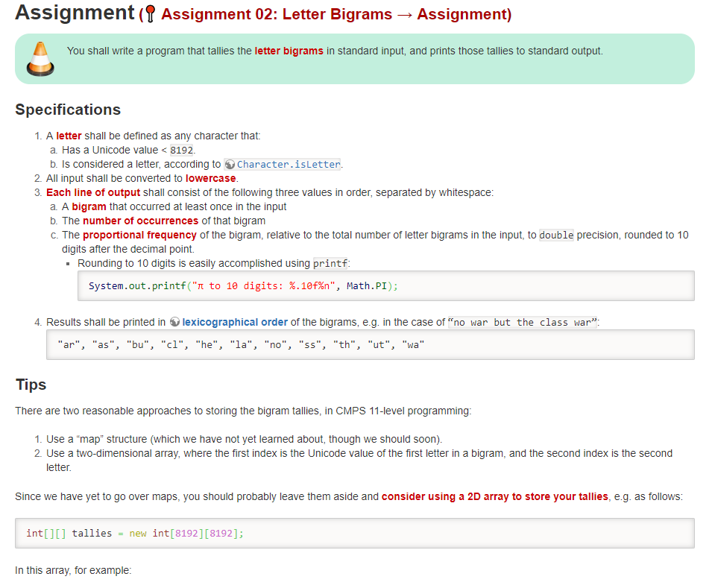715x588 pixels.
Task: Click the Tips heading
Action: coord(31,384)
